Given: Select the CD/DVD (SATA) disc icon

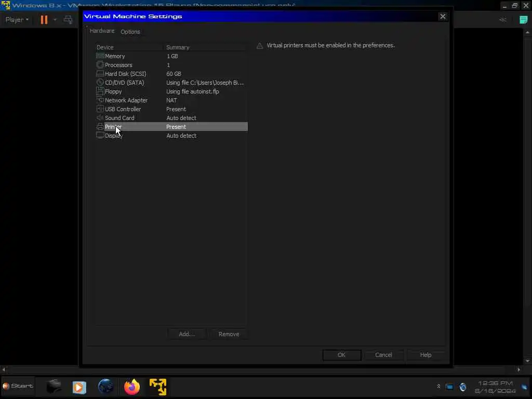Looking at the screenshot, I should pyautogui.click(x=100, y=83).
